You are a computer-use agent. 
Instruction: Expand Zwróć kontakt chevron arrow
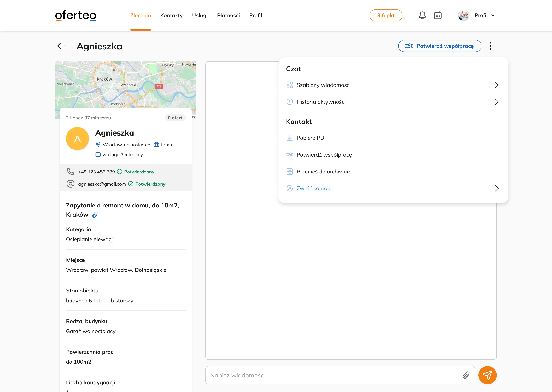tap(496, 188)
